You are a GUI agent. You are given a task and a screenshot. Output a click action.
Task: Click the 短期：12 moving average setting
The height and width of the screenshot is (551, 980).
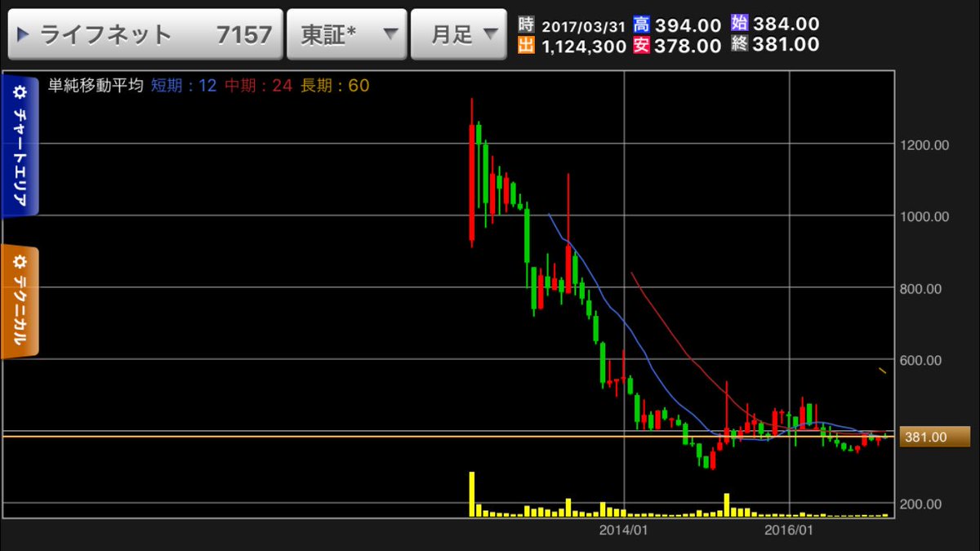[185, 86]
